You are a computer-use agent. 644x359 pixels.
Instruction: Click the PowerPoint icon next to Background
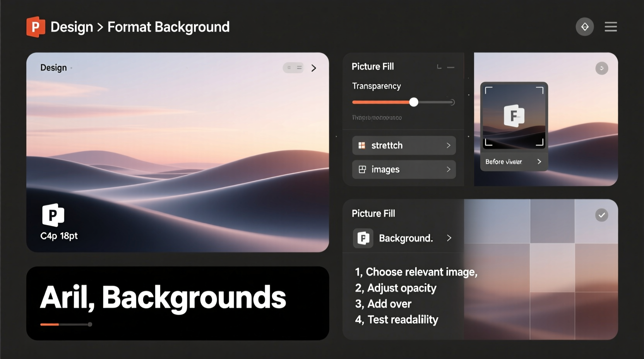tap(363, 238)
